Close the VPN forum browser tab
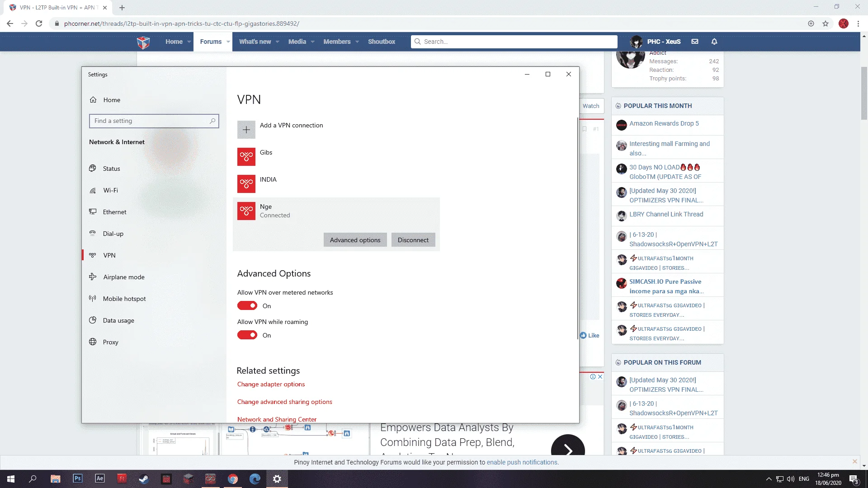 pyautogui.click(x=105, y=8)
